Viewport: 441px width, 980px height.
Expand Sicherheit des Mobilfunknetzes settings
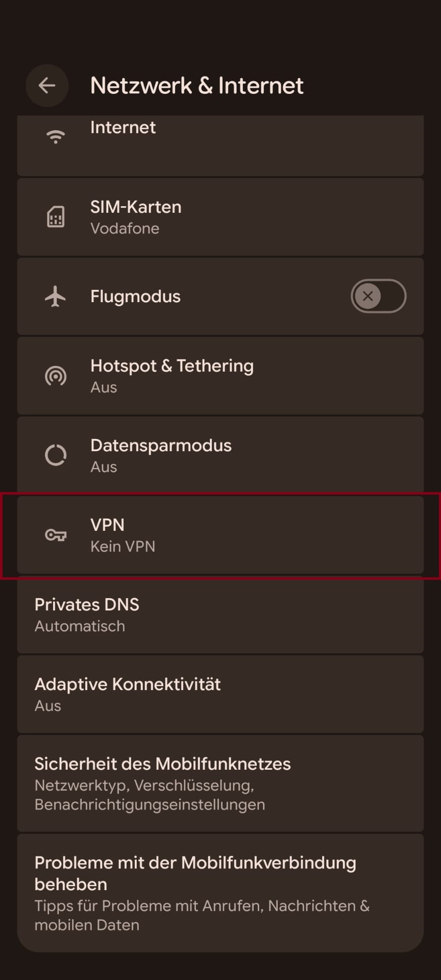coord(220,783)
